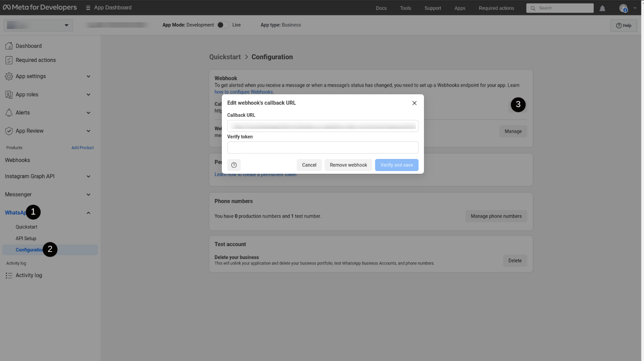Click the help question-mark icon in dialog

(234, 165)
